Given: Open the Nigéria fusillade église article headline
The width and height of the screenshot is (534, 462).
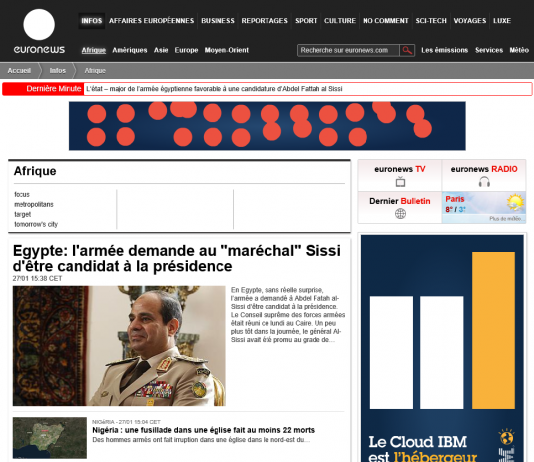Looking at the screenshot, I should [203, 430].
